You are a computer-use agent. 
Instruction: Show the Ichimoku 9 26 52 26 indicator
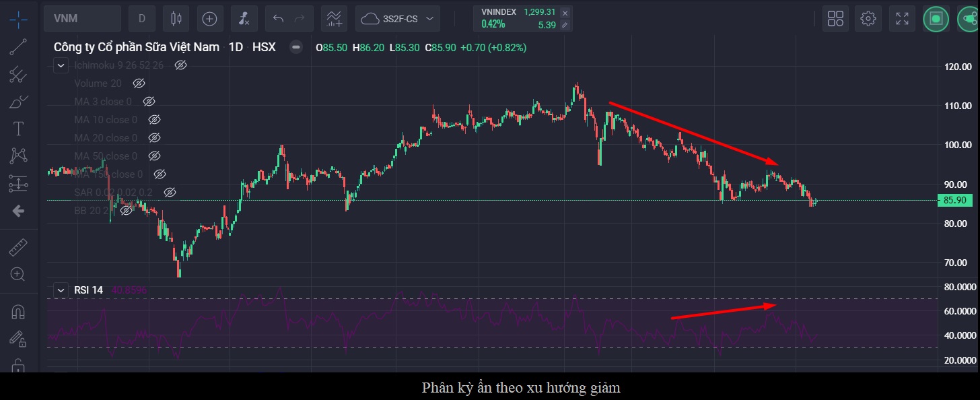coord(180,65)
